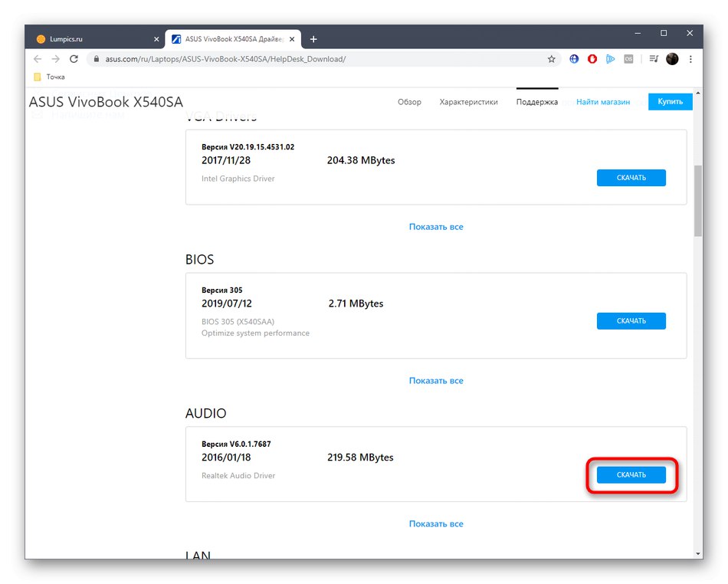Download BIOS version 305
728x584 pixels.
click(631, 321)
